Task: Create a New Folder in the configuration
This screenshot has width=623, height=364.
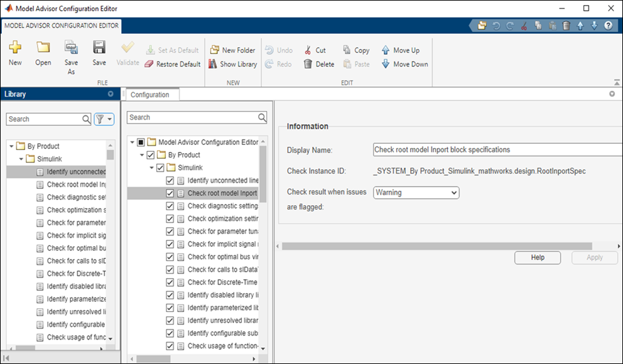Action: coord(232,50)
